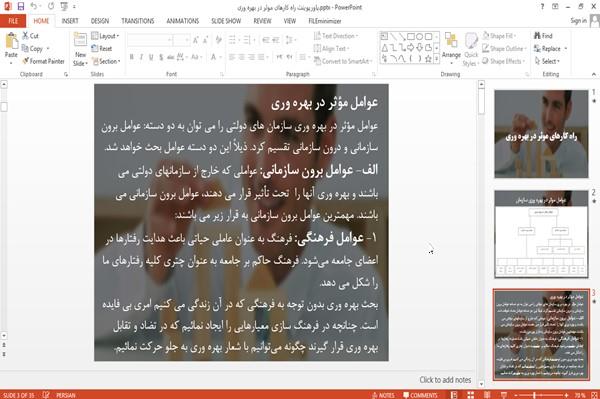Toggle Strikethrough formatting
This screenshot has height=399, width=600.
170,57
